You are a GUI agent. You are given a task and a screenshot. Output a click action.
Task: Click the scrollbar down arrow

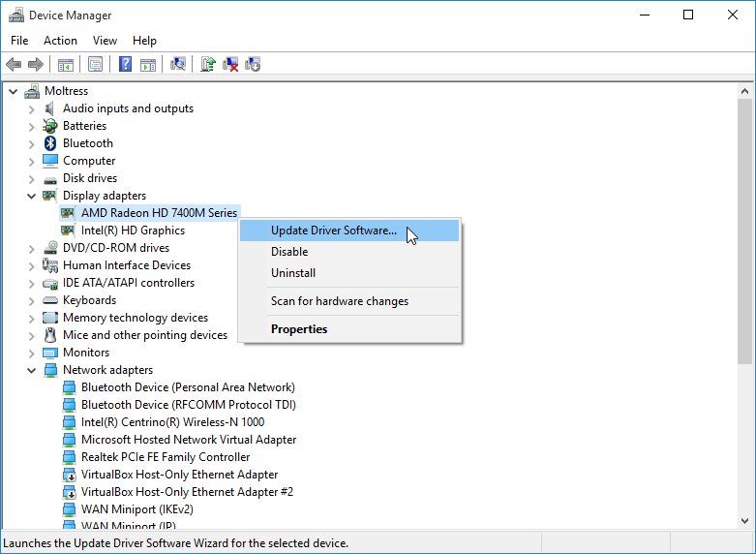(744, 521)
